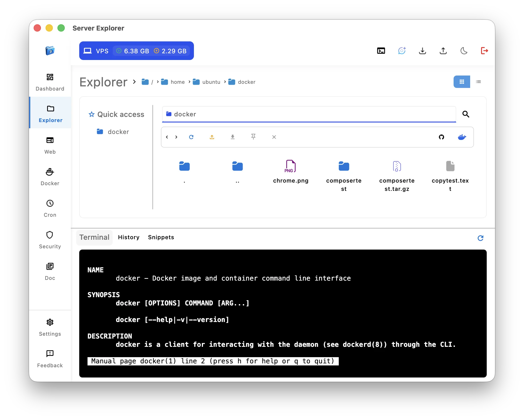
Task: Click the search magnifier icon
Action: coord(466,114)
